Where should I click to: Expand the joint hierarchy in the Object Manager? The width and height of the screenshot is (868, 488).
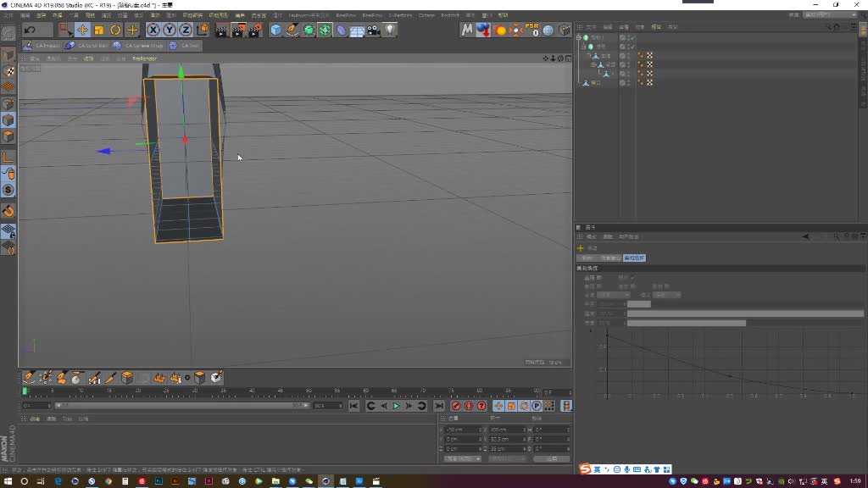coord(593,64)
